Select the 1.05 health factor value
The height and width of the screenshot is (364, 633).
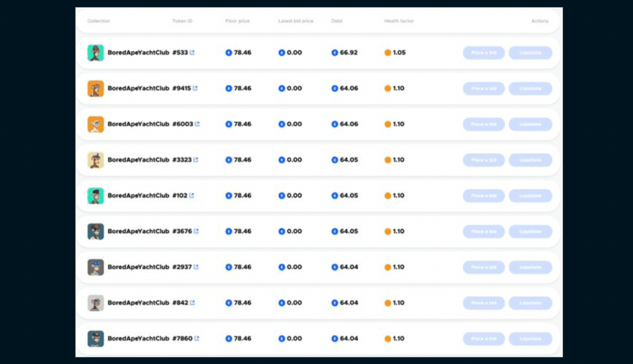[x=399, y=52]
